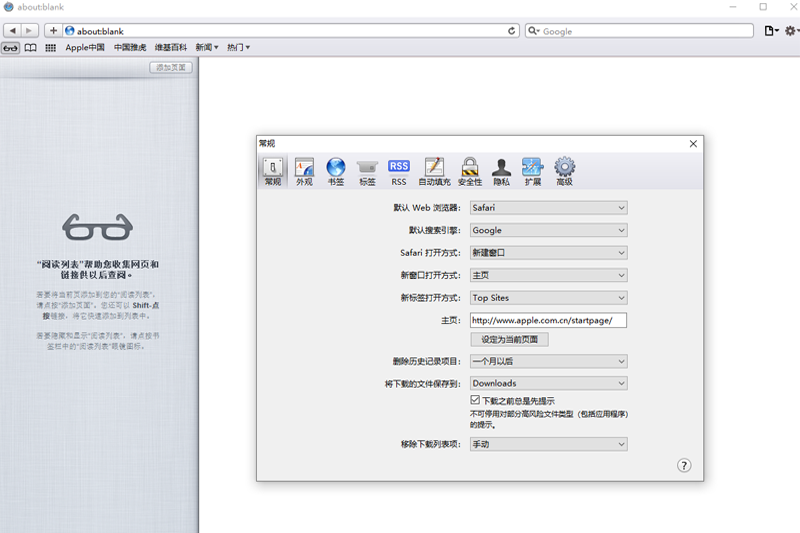Screen dimensions: 800x533
Task: Open the 删除历史记录项目 dropdown
Action: coord(548,361)
